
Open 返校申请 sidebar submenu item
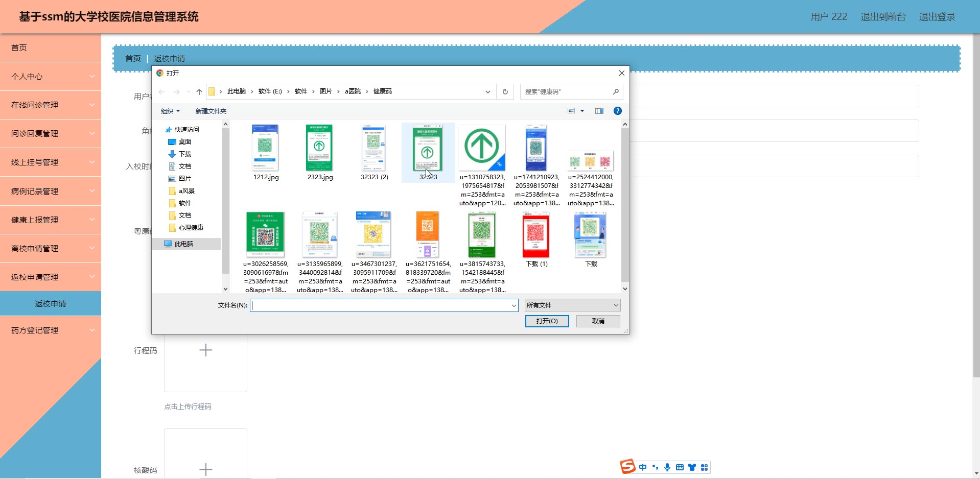tap(51, 303)
